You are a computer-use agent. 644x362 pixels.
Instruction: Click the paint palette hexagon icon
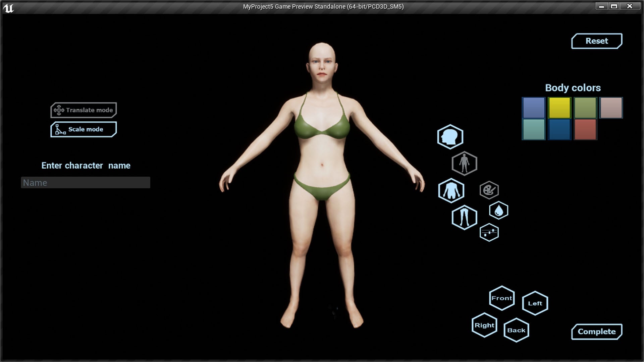[489, 190]
